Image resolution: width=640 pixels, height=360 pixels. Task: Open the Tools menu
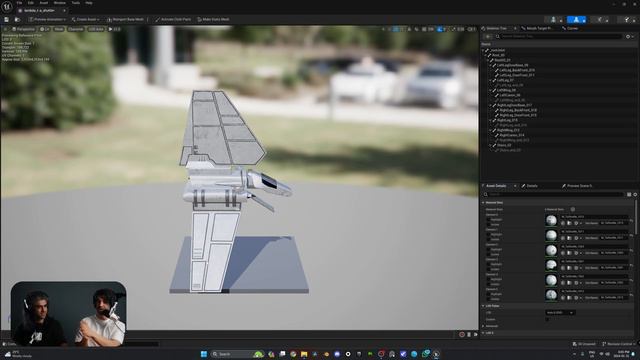click(76, 3)
